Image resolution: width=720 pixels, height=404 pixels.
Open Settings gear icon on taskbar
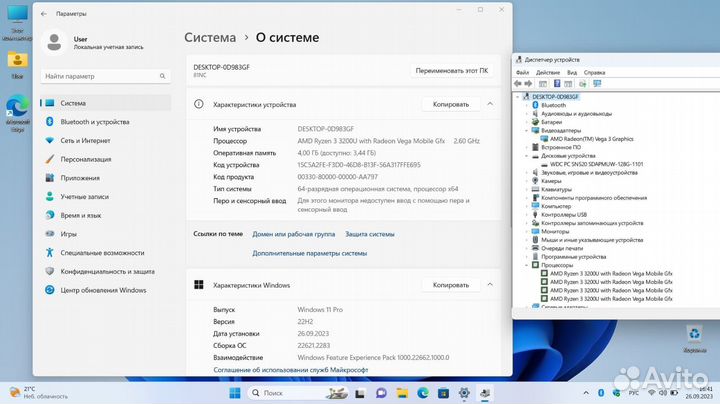click(x=464, y=393)
